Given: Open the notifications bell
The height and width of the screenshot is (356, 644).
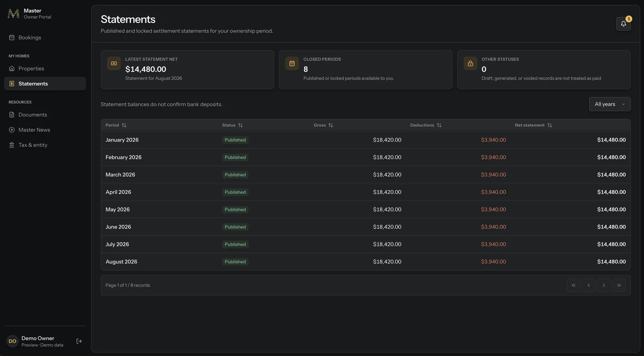Looking at the screenshot, I should pyautogui.click(x=623, y=24).
